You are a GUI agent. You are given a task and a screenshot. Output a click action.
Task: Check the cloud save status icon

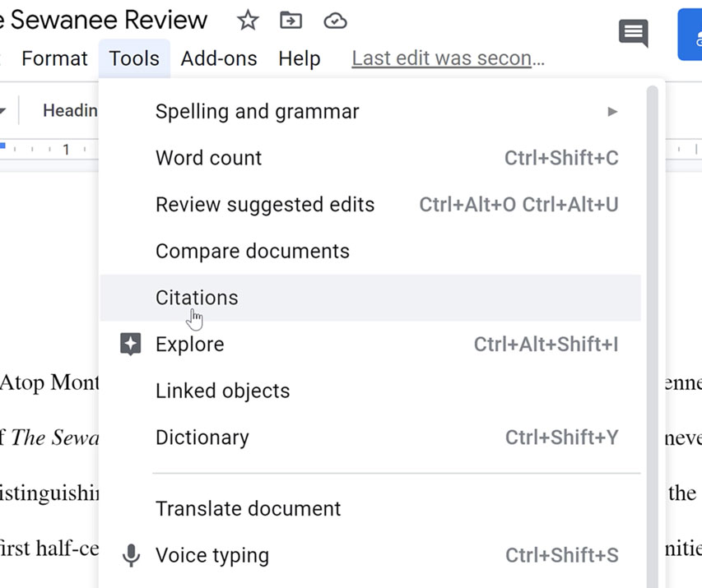pyautogui.click(x=334, y=21)
